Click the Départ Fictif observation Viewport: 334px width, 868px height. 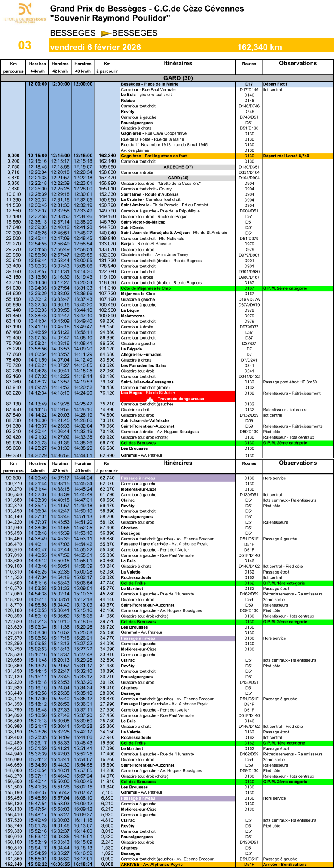pos(275,84)
